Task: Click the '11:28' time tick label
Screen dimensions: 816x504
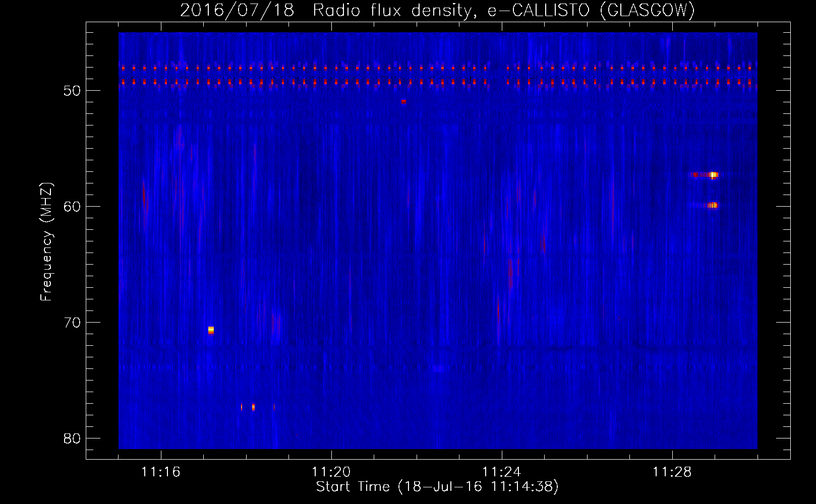Action: click(672, 472)
